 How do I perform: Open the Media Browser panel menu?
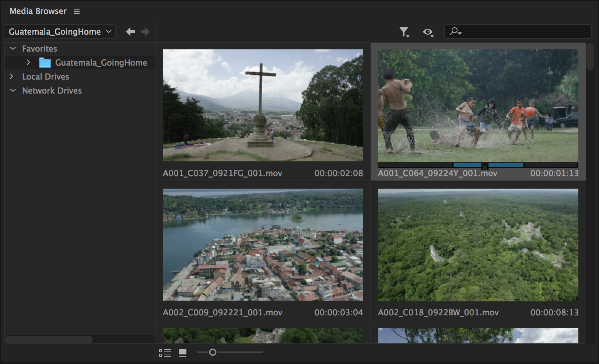(x=76, y=11)
